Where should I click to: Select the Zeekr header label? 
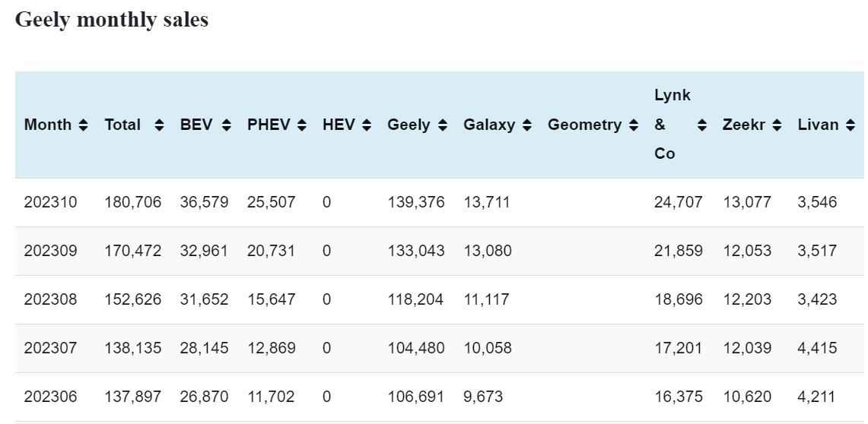click(742, 125)
